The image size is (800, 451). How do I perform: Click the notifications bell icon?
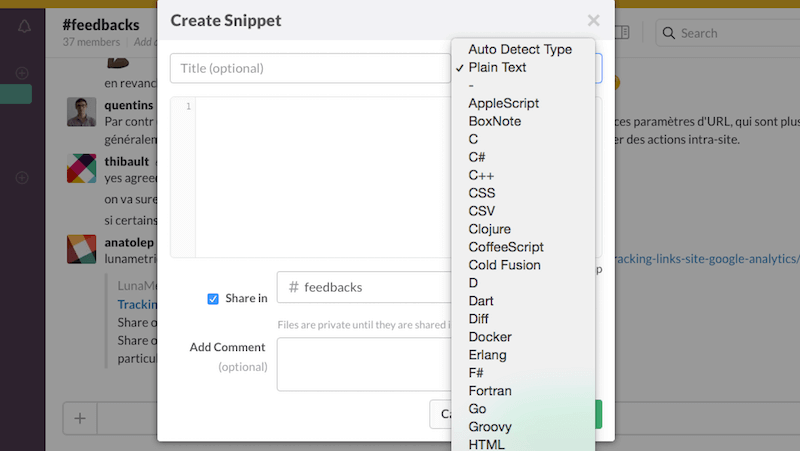(x=24, y=26)
